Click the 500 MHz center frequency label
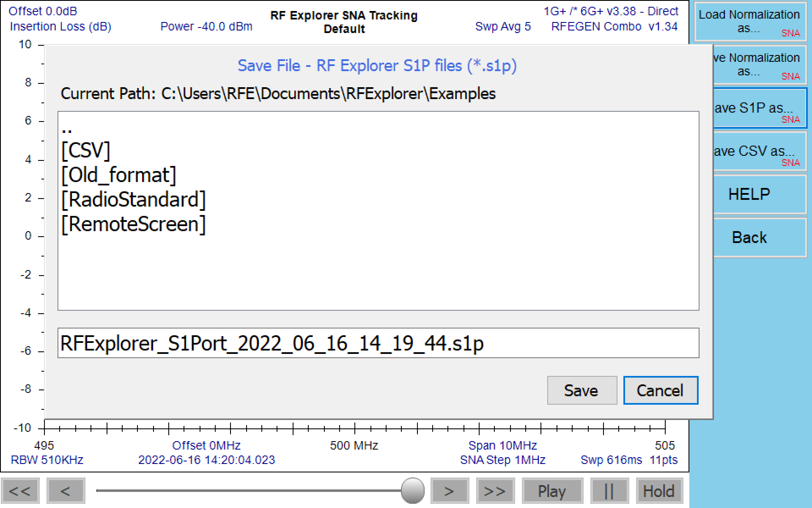This screenshot has width=812, height=508. pyautogui.click(x=354, y=445)
